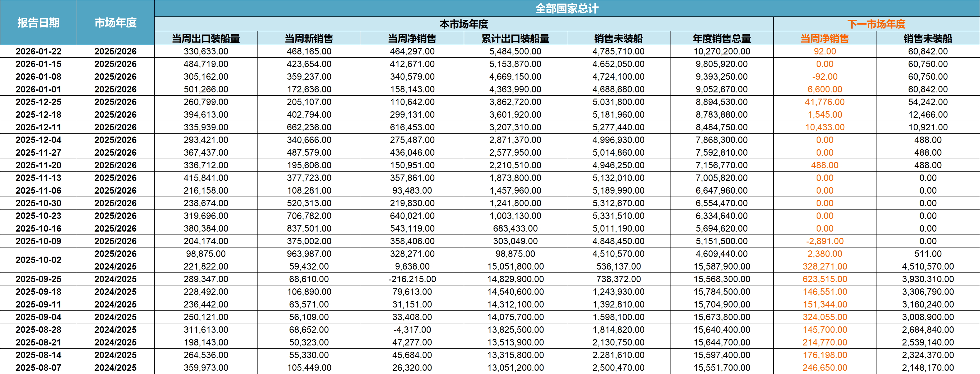The width and height of the screenshot is (980, 374).
Task: Select the 本市场年度 header cell
Action: point(464,24)
